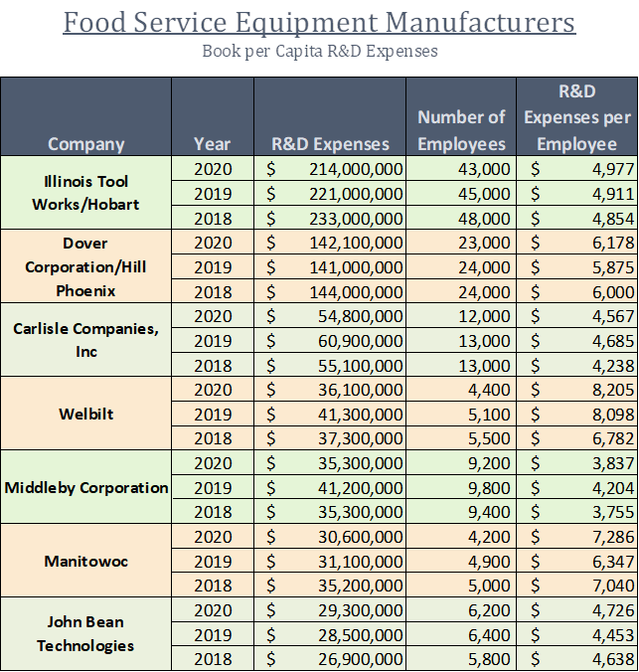Select the John Bean Technologies cell
This screenshot has width=639, height=672.
86,634
